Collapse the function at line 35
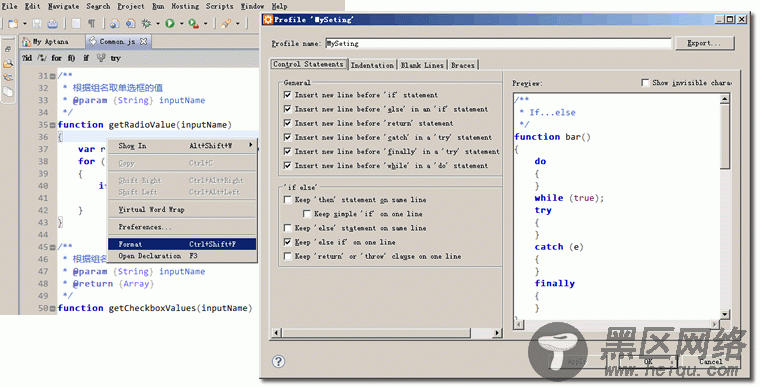Screen dimensions: 760x387 pyautogui.click(x=52, y=125)
